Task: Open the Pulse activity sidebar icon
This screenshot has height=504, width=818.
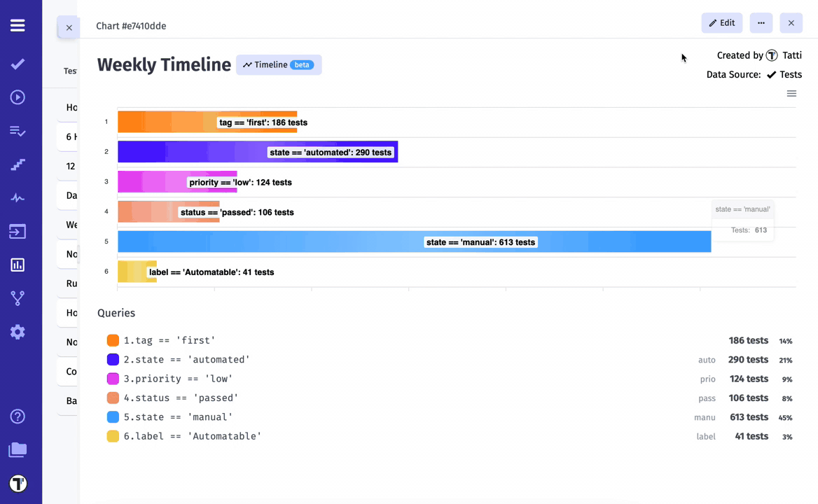Action: 18,198
